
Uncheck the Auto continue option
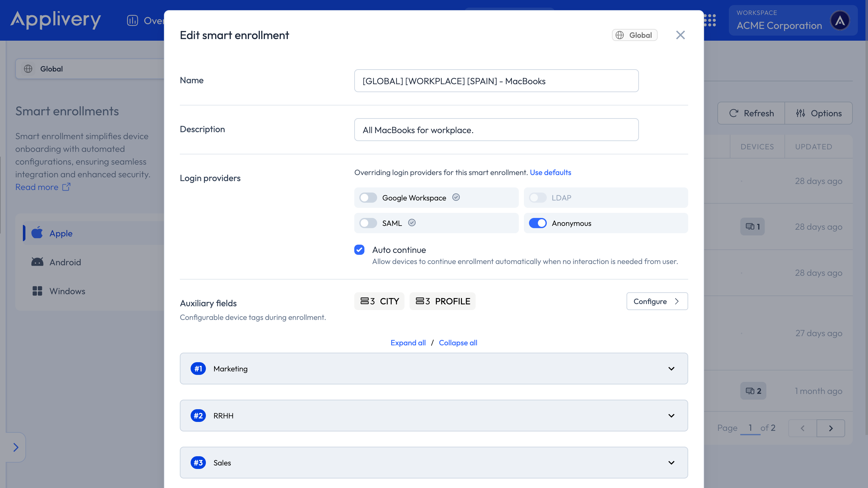[359, 250]
